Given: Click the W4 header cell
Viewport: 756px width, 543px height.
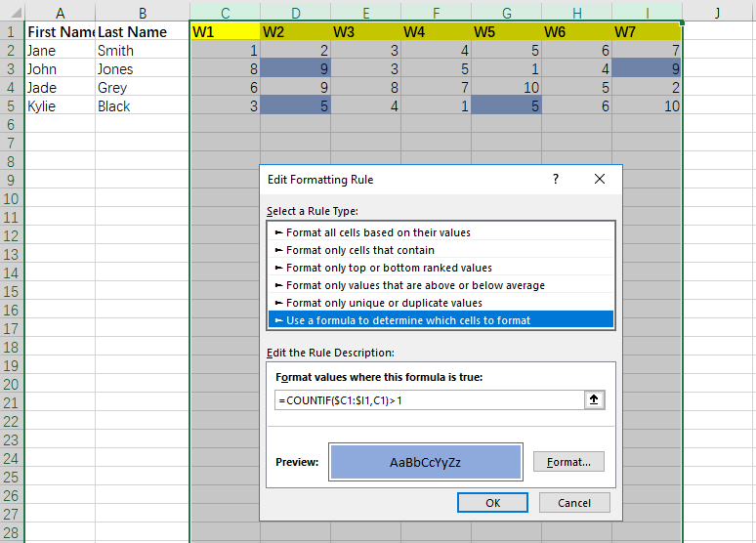Looking at the screenshot, I should [x=437, y=32].
